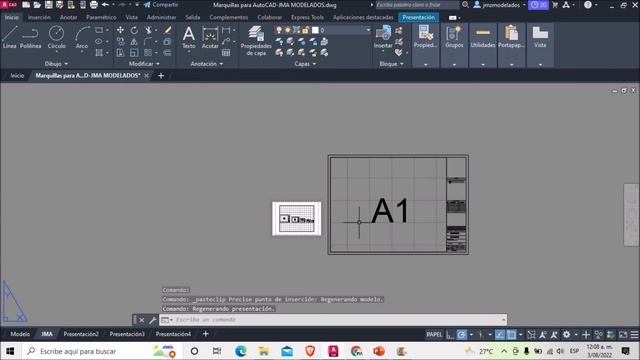Open the Anotar ribbon tab
This screenshot has width=640, height=360.
(x=68, y=17)
